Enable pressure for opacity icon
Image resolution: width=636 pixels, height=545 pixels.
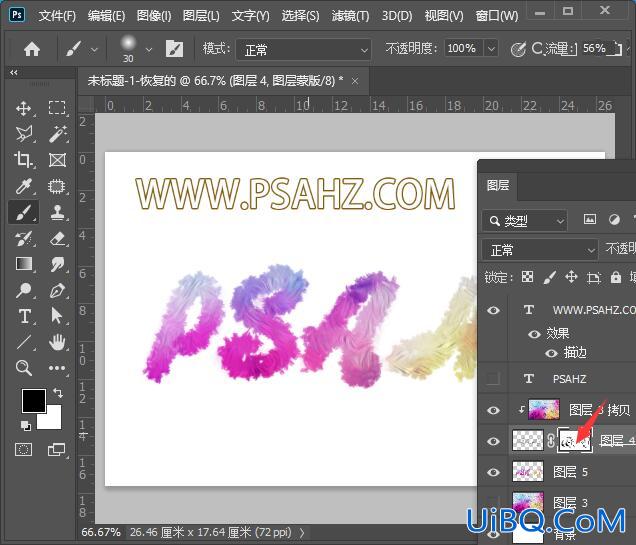tap(518, 49)
